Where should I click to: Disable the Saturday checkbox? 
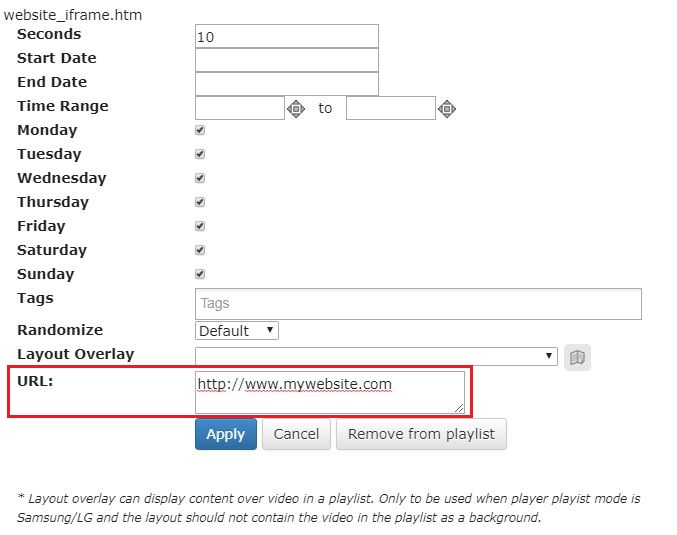click(x=200, y=250)
